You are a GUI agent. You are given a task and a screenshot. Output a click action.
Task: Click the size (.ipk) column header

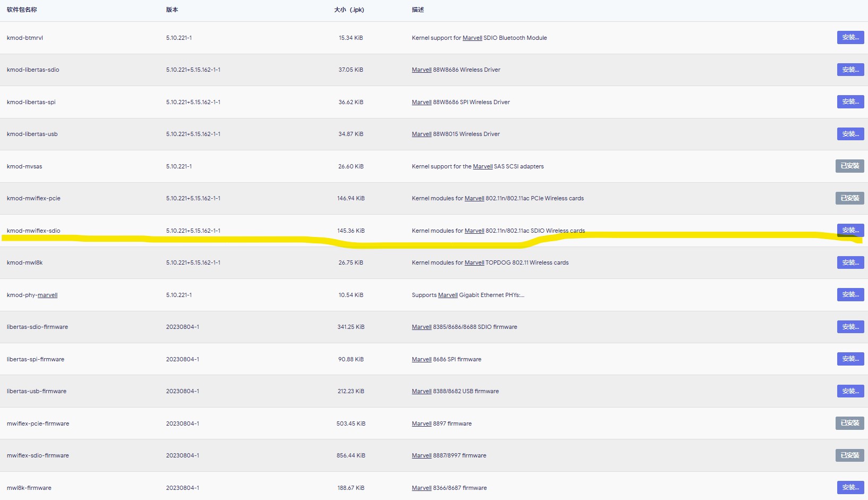pyautogui.click(x=349, y=10)
